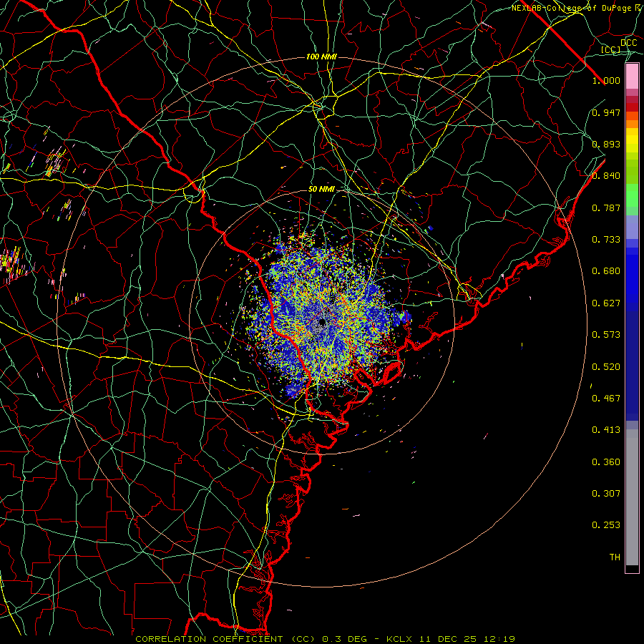
Task: Select the 0.947 scale value
Action: 606,112
